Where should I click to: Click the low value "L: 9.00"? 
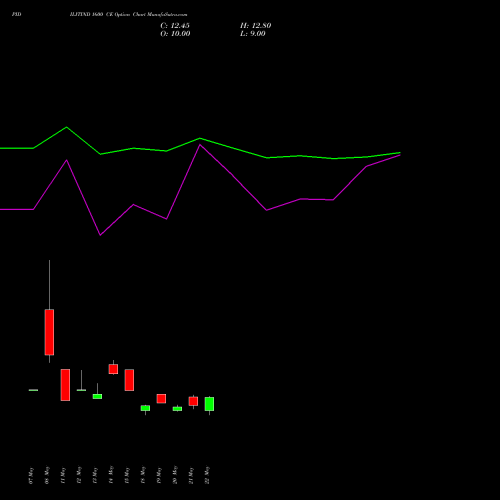tap(253, 34)
